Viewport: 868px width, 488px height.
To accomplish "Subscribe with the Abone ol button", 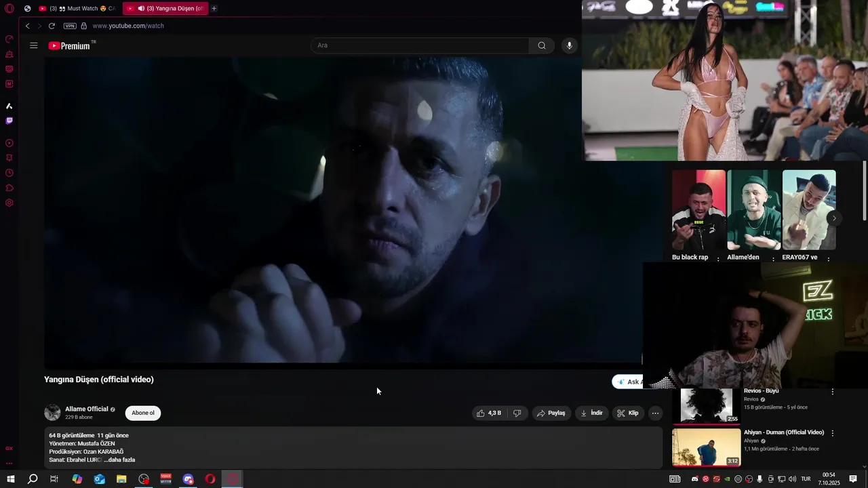I will [143, 413].
